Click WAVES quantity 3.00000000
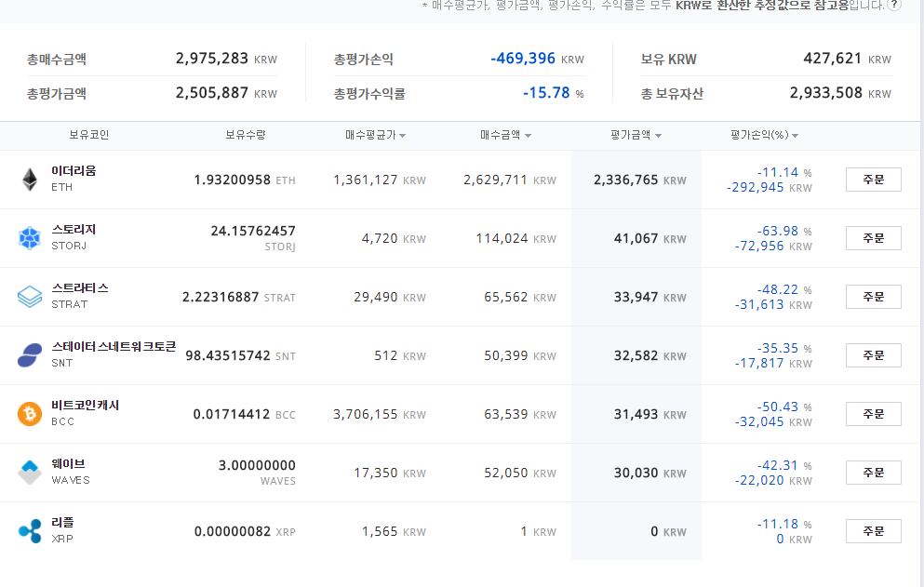Viewport: 924px width, 587px height. click(x=257, y=465)
